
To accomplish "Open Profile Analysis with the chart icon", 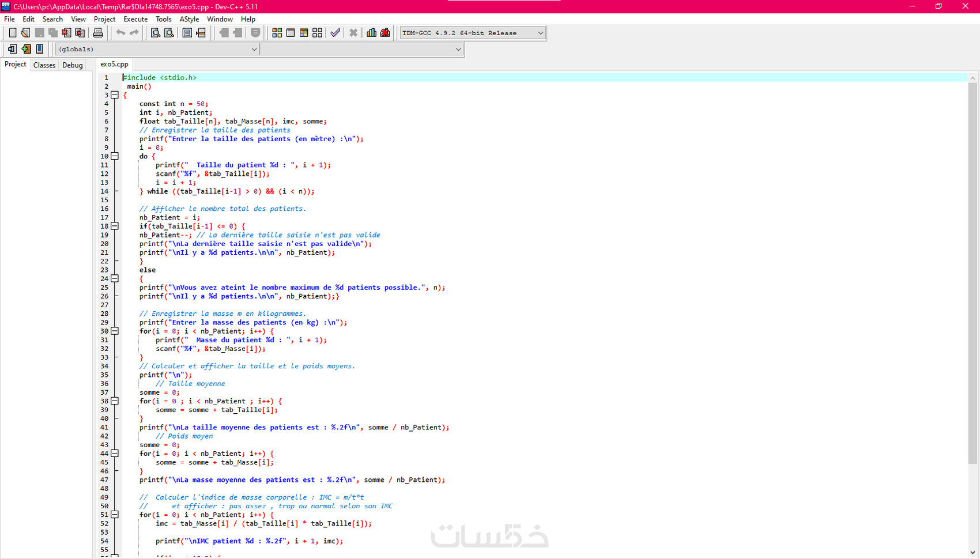I will coord(371,33).
